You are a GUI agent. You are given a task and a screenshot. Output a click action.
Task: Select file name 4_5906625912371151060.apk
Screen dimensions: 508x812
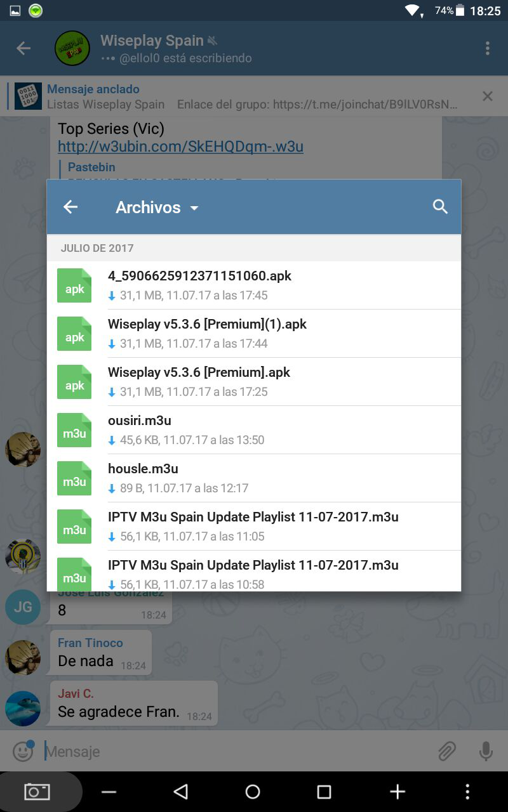[199, 276]
